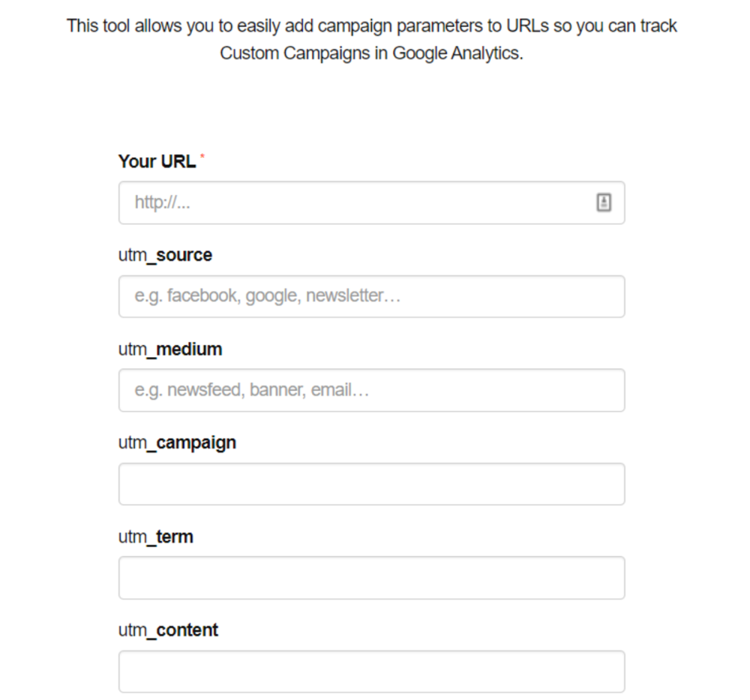Click the autofill contact icon in URL field

tap(604, 203)
